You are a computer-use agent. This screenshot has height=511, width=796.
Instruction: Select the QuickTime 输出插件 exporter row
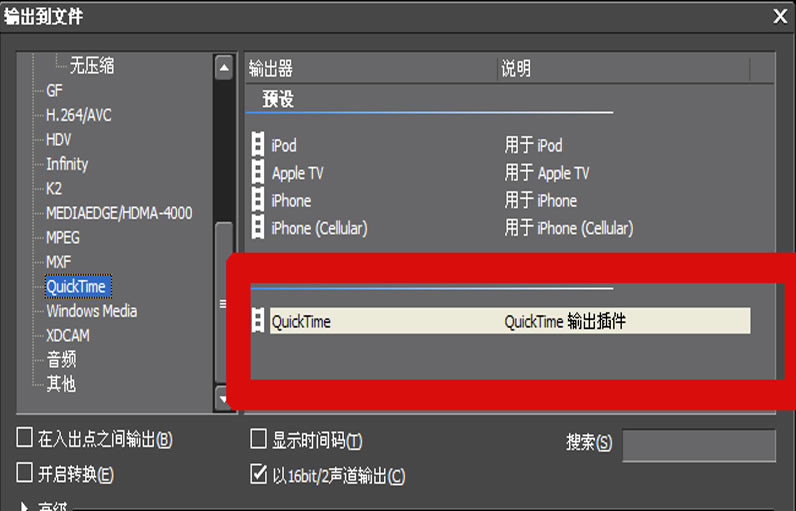point(508,321)
